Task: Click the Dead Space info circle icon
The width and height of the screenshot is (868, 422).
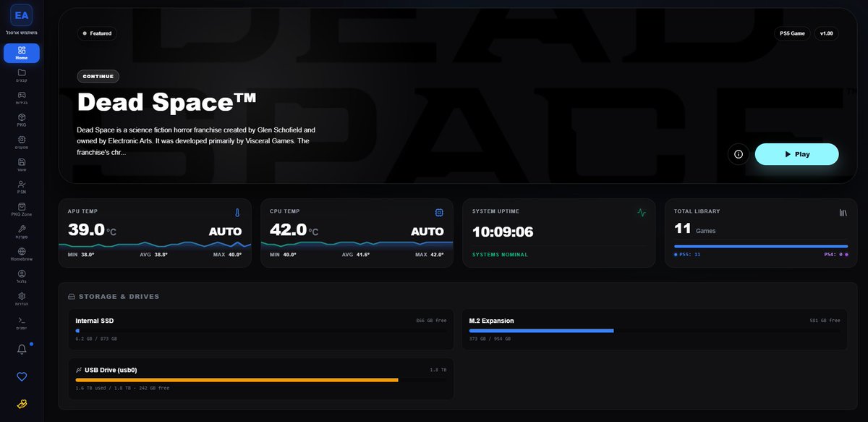Action: (x=739, y=154)
